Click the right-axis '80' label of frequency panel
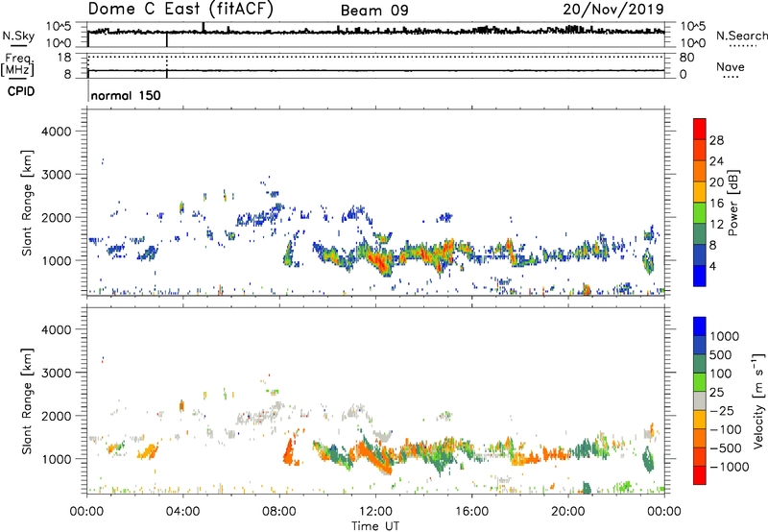Screen dimensions: 768x532 [686, 58]
